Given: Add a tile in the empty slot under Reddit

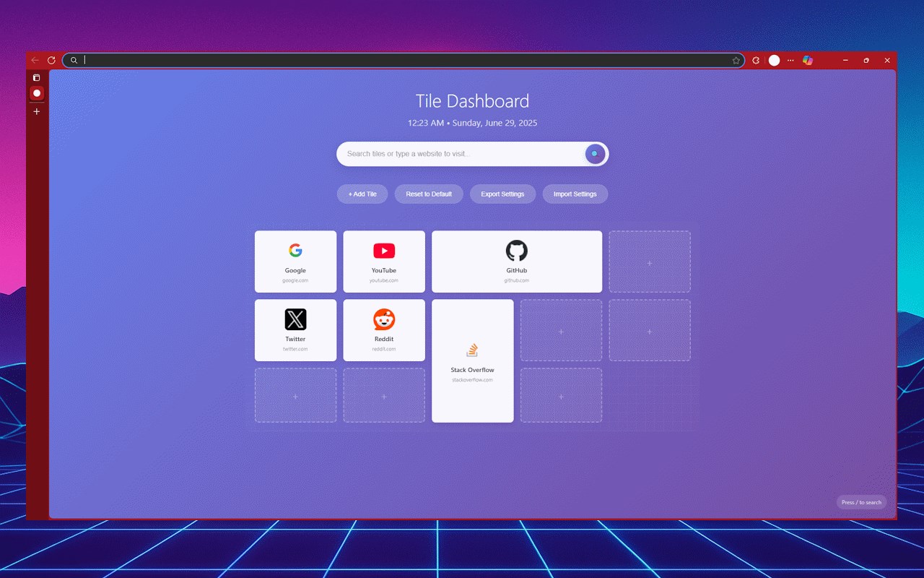Looking at the screenshot, I should point(384,395).
